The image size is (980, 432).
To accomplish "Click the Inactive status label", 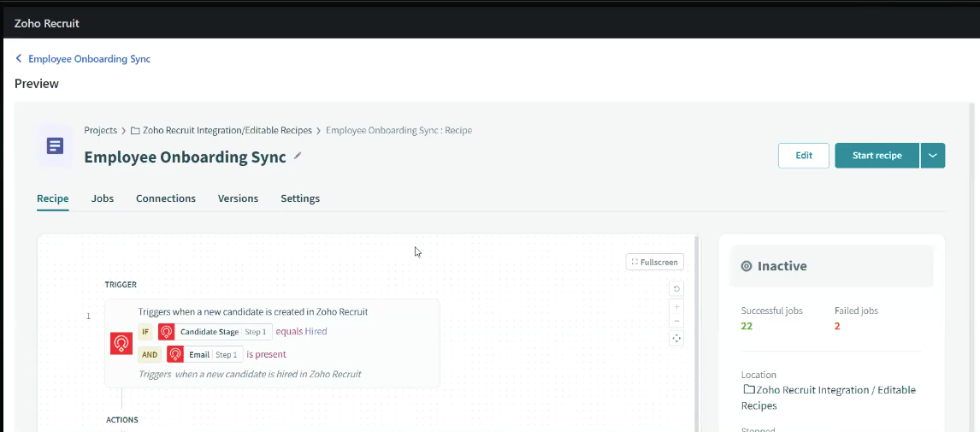I will click(x=782, y=266).
